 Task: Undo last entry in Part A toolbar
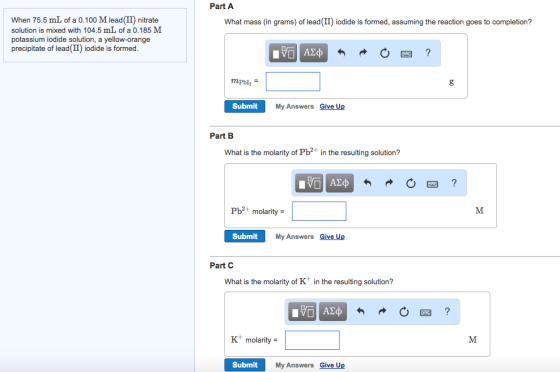[341, 53]
